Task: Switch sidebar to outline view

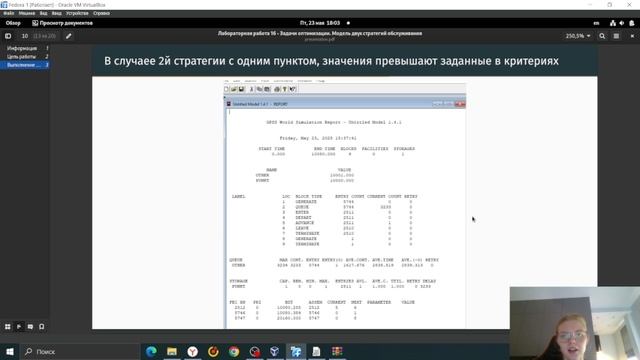Action: (x=19, y=327)
